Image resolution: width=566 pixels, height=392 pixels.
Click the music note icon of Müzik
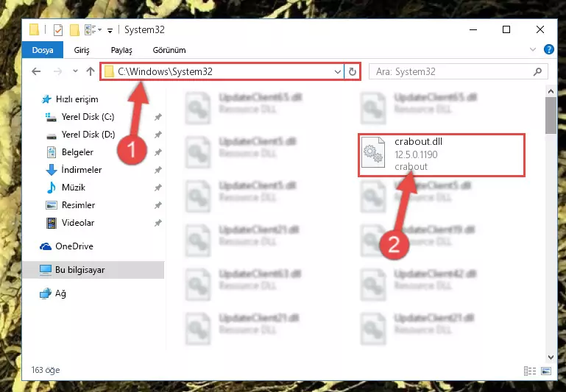tap(52, 187)
